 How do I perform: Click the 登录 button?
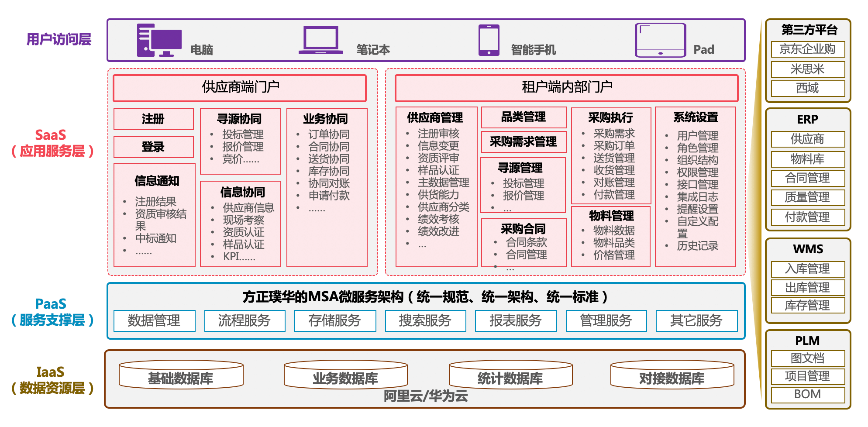point(153,147)
